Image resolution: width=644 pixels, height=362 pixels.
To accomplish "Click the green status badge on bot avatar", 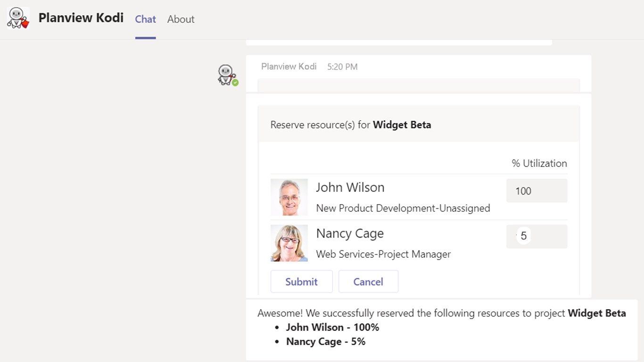I will pyautogui.click(x=235, y=83).
